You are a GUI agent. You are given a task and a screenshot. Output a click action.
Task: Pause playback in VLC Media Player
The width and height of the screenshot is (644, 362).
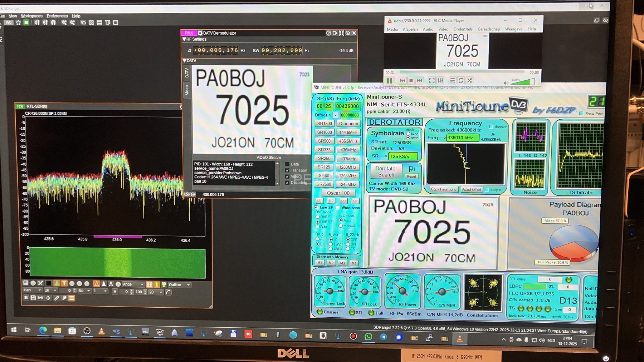pos(389,81)
